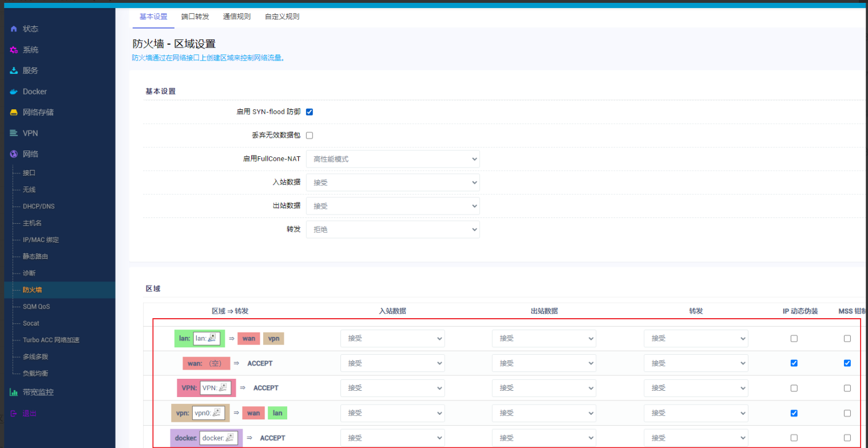The height and width of the screenshot is (448, 868).
Task: Click the interface icon in the docker zone badge
Action: (x=231, y=438)
